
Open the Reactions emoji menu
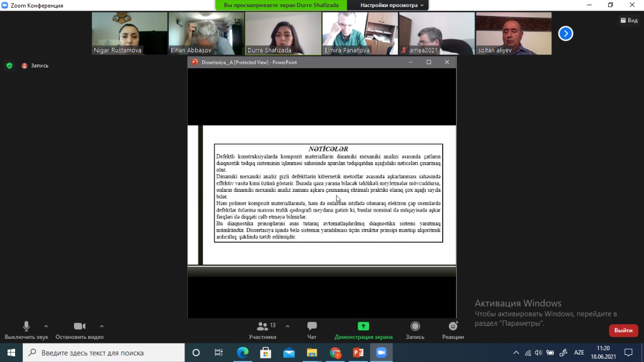(x=453, y=327)
